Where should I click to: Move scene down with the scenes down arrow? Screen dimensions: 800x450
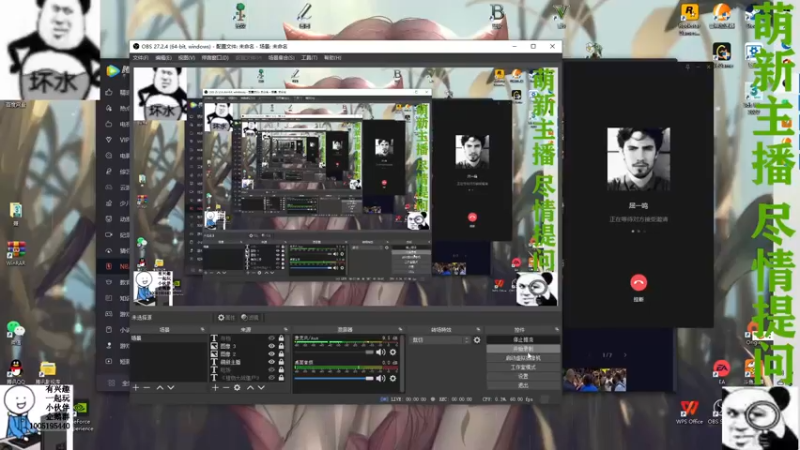click(171, 388)
